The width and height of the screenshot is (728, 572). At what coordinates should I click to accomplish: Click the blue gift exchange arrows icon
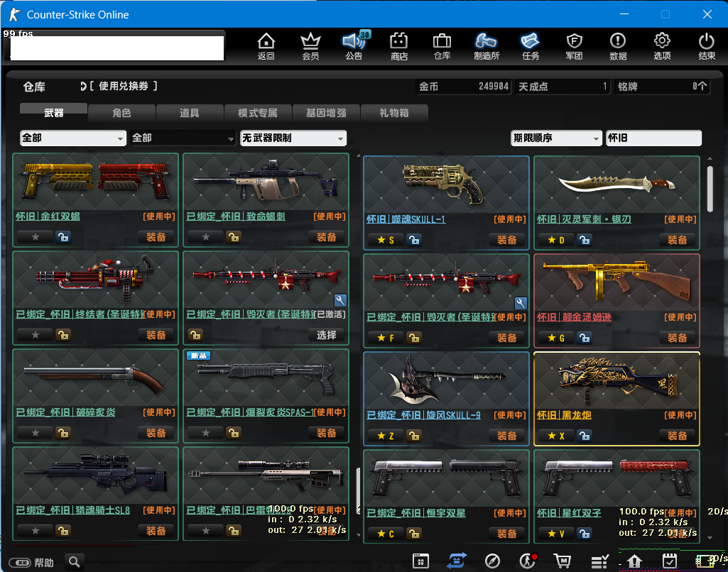point(457,561)
